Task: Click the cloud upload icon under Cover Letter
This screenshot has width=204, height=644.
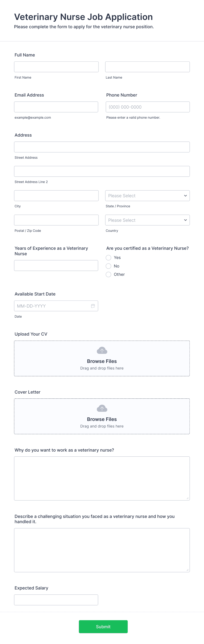Action: click(x=102, y=408)
